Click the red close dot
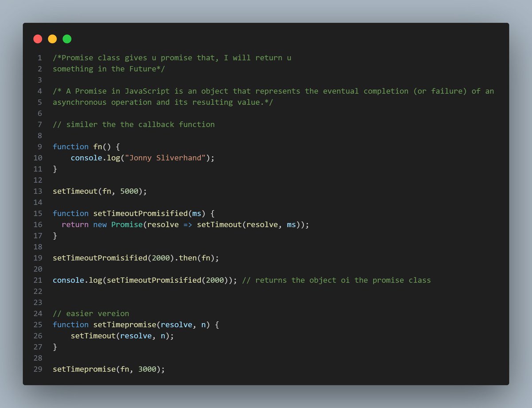 click(38, 39)
